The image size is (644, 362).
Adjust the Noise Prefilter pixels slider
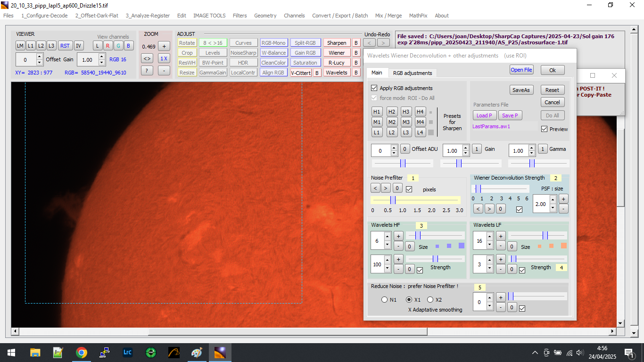click(x=415, y=200)
